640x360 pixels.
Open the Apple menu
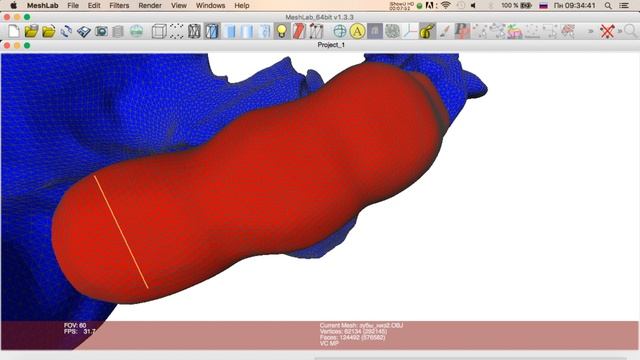click(x=13, y=5)
